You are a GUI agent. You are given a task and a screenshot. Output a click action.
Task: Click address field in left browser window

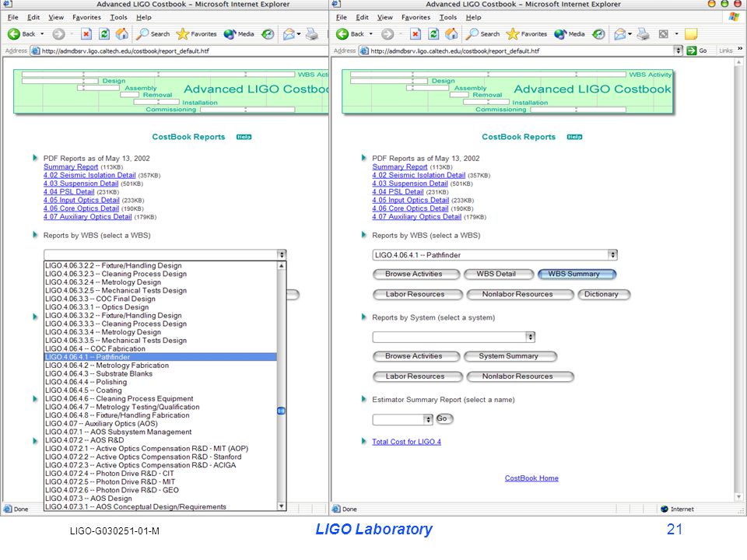click(179, 51)
